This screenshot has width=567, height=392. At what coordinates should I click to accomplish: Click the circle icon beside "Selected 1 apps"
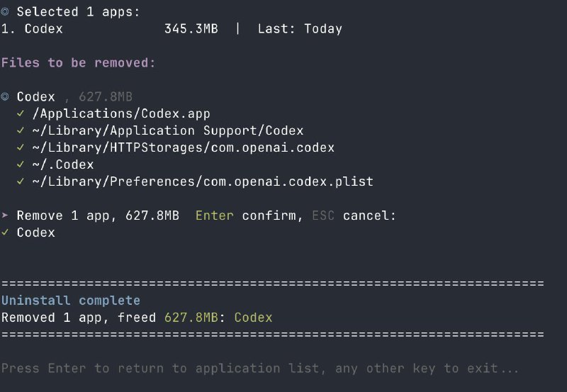(x=5, y=12)
